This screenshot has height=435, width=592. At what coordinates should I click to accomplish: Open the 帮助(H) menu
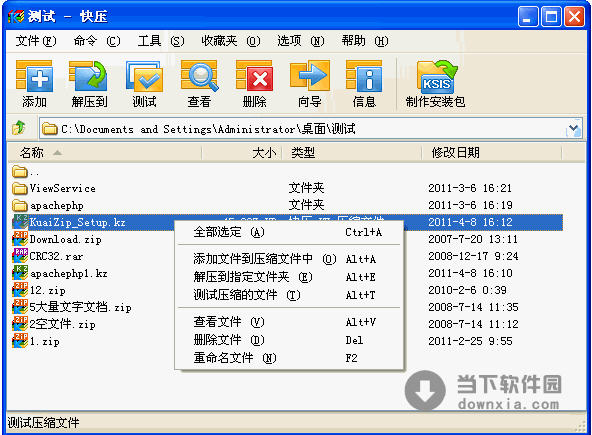pyautogui.click(x=365, y=41)
